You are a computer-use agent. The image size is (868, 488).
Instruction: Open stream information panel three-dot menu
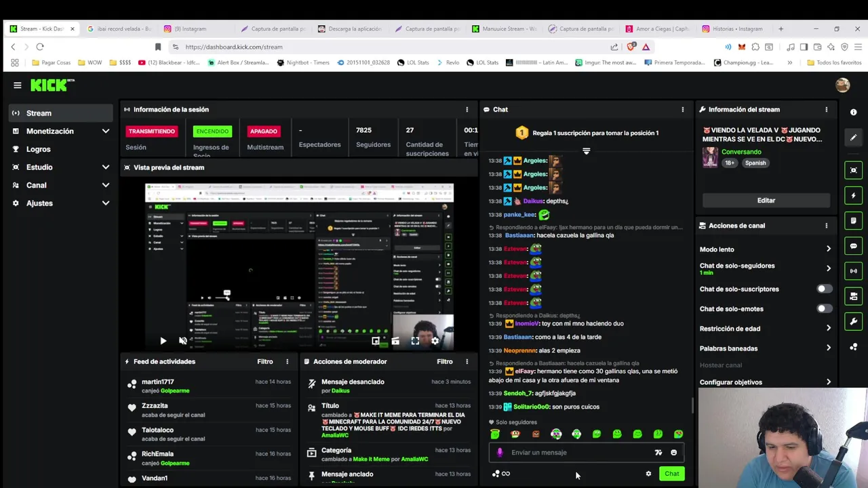826,109
